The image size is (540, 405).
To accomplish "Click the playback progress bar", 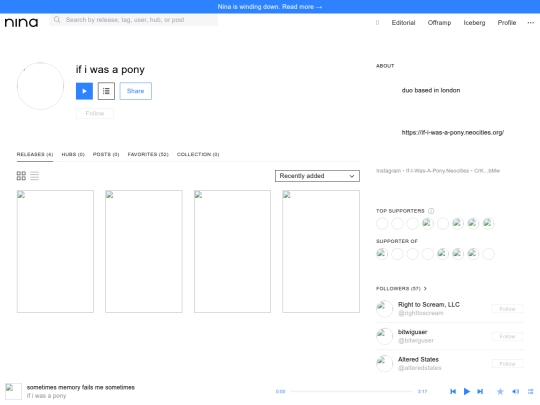I will pyautogui.click(x=351, y=391).
